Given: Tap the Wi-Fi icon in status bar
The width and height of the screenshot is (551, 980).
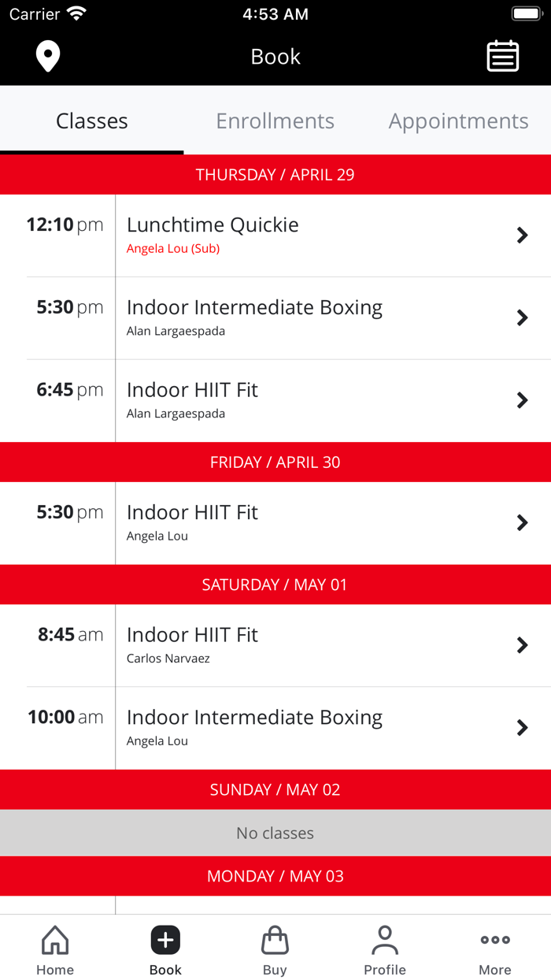Looking at the screenshot, I should [75, 13].
